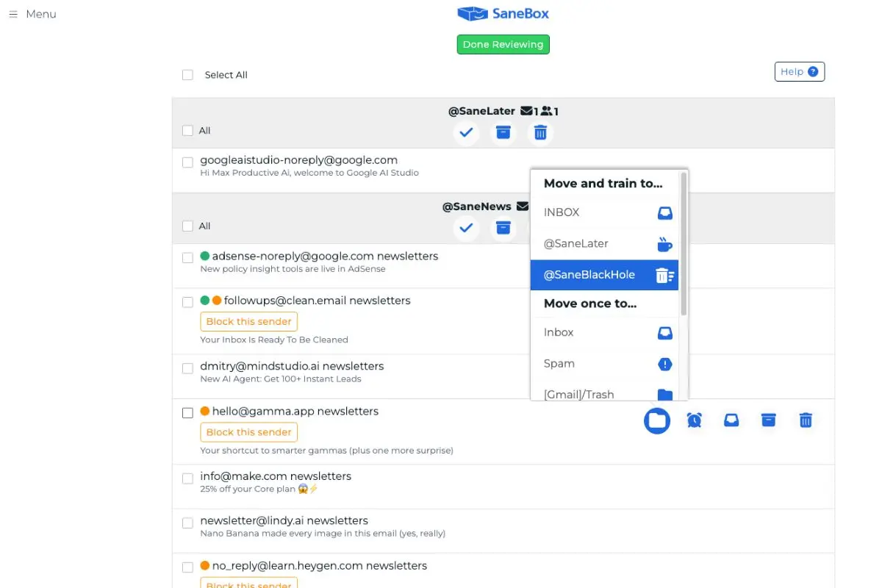This screenshot has height=588, width=882.
Task: Click the checkmark icon under @SaneNews
Action: click(466, 228)
